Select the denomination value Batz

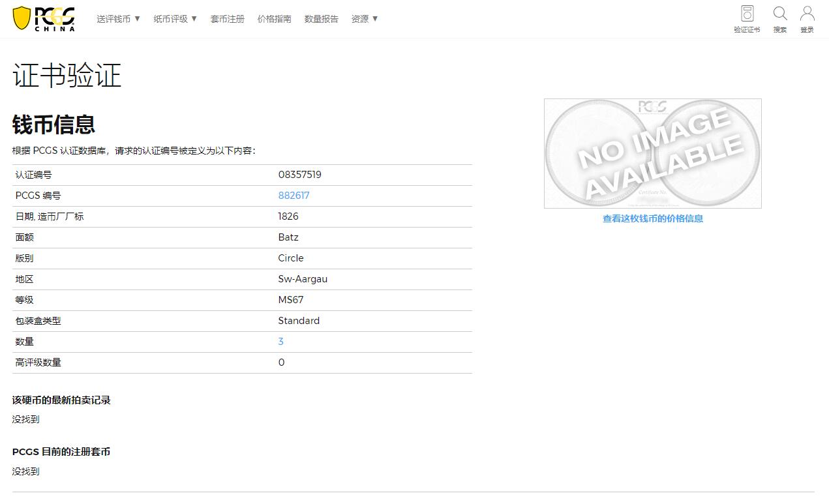[x=288, y=237]
